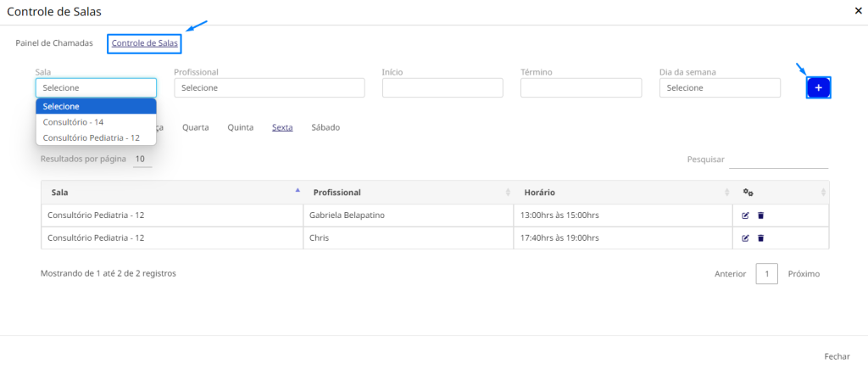Viewport: 868px width, 375px height.
Task: Click the Sala cell in the Chris row
Action: [x=172, y=238]
